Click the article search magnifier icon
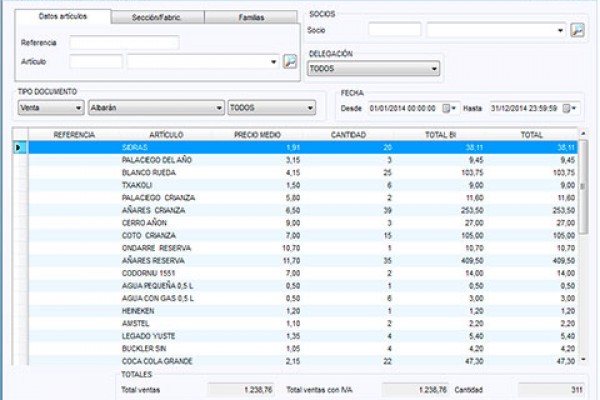Image resolution: width=600 pixels, height=400 pixels. (x=290, y=61)
